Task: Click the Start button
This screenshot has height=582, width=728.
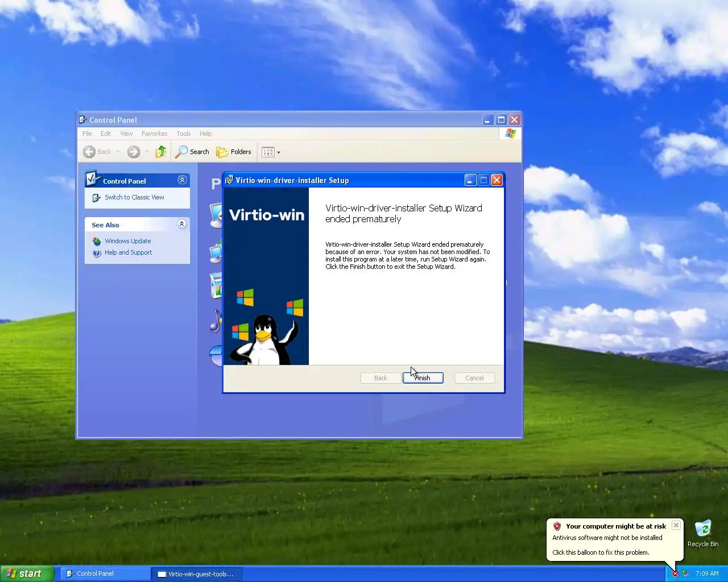Action: click(x=27, y=573)
